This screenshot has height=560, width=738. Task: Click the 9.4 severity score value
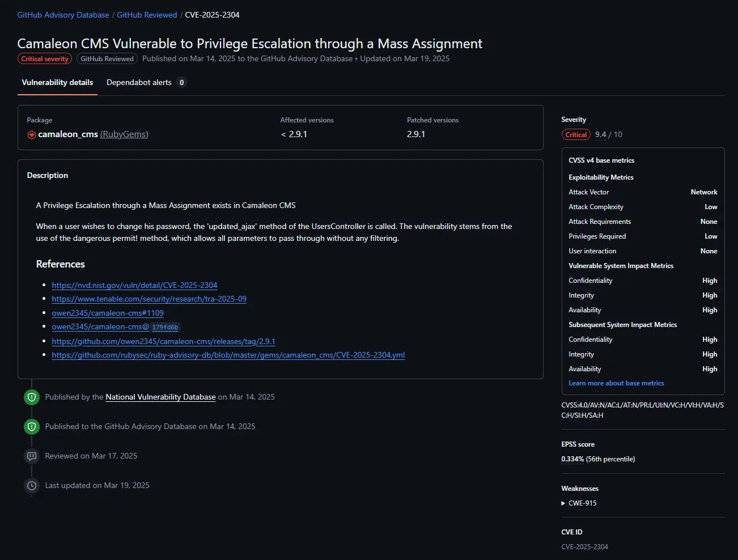600,135
